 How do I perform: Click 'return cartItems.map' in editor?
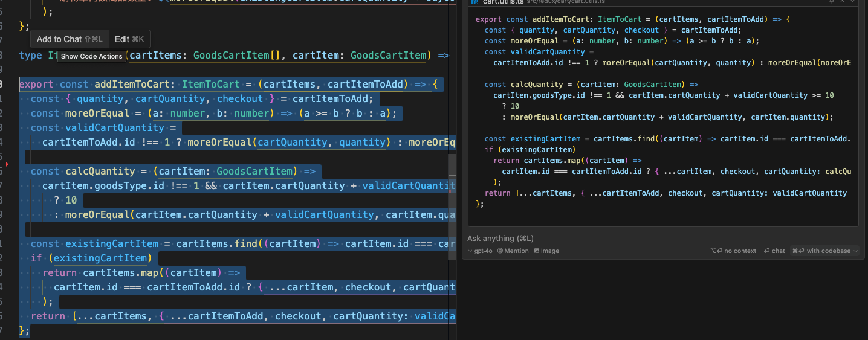(x=100, y=272)
